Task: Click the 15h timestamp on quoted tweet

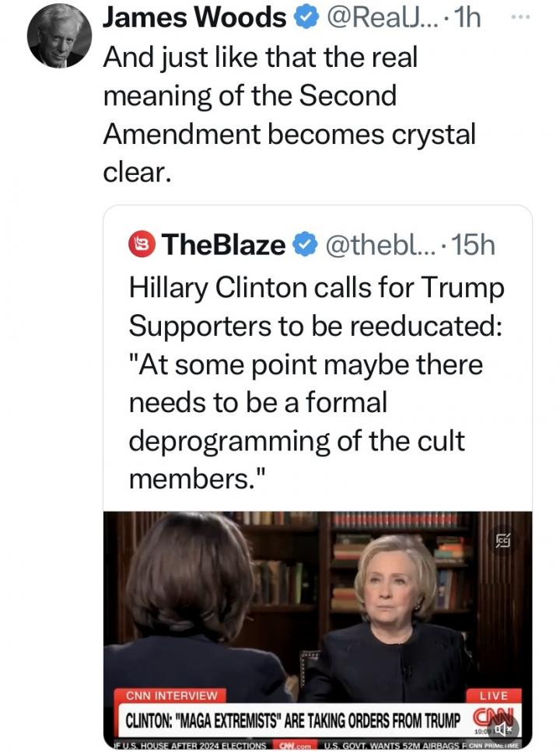Action: coord(474,245)
